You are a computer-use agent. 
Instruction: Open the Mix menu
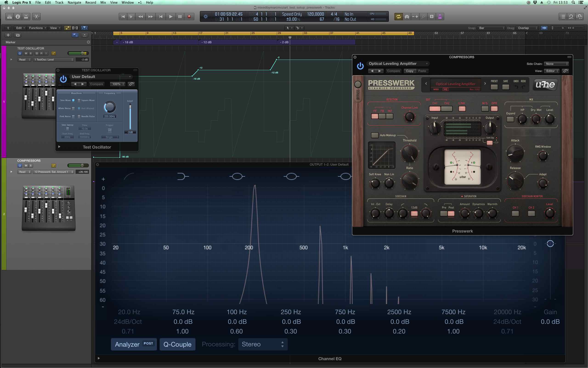click(103, 3)
